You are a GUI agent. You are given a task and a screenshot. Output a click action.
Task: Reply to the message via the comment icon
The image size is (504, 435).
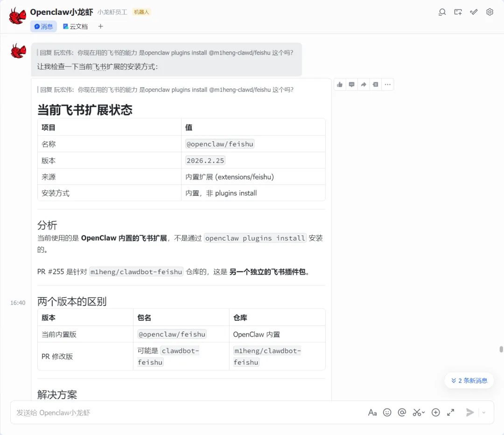pyautogui.click(x=352, y=85)
